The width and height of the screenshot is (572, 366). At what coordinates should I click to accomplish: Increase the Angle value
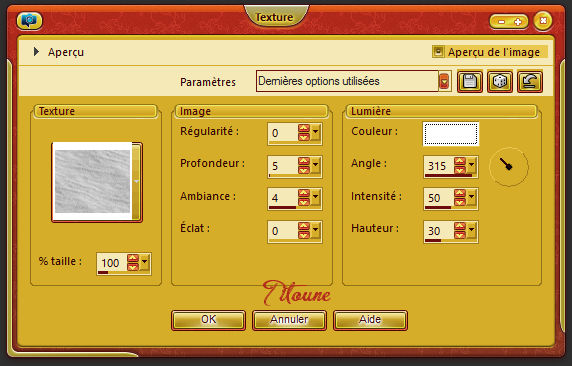pyautogui.click(x=460, y=161)
